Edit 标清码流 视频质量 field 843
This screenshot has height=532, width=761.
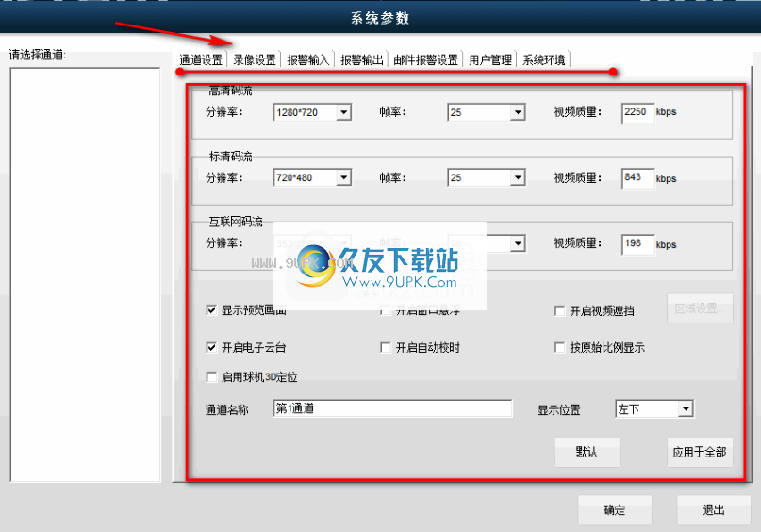point(637,178)
